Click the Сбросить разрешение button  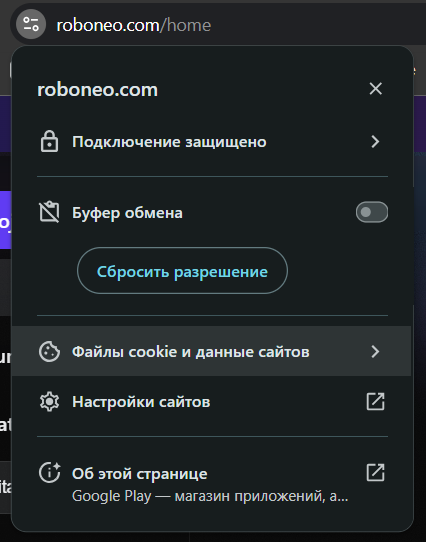tap(182, 271)
